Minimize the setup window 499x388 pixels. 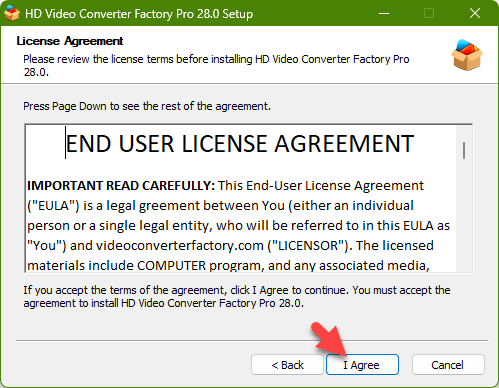pos(384,13)
